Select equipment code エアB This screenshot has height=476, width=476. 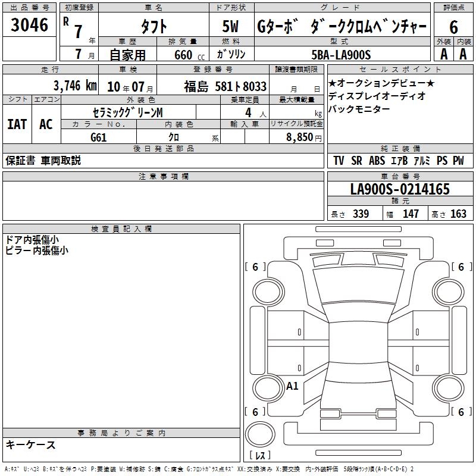coord(399,161)
